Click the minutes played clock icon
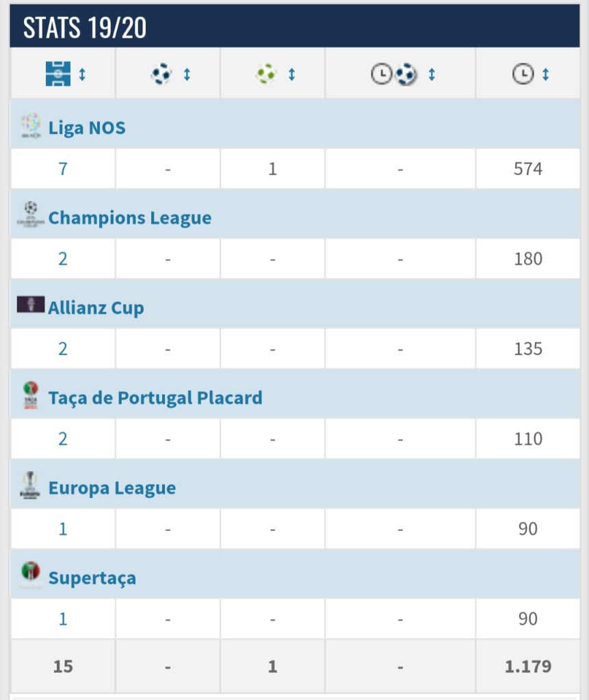The image size is (589, 700). pos(522,74)
